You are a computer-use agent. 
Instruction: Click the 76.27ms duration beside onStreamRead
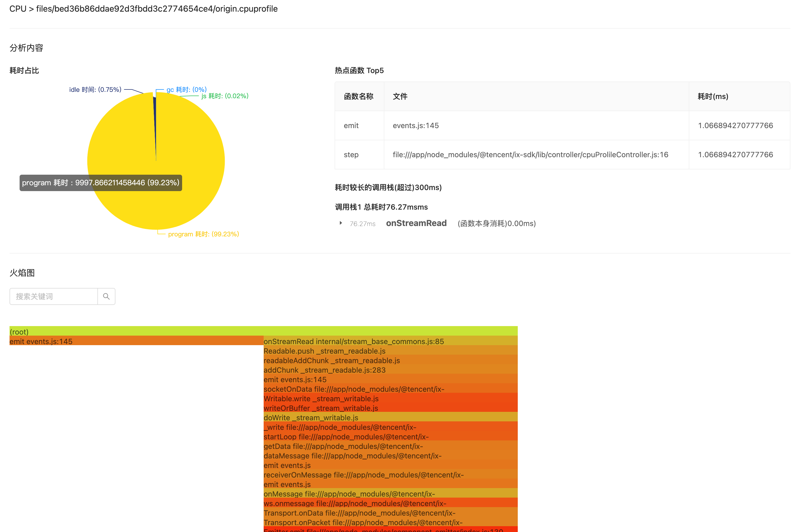(x=362, y=224)
